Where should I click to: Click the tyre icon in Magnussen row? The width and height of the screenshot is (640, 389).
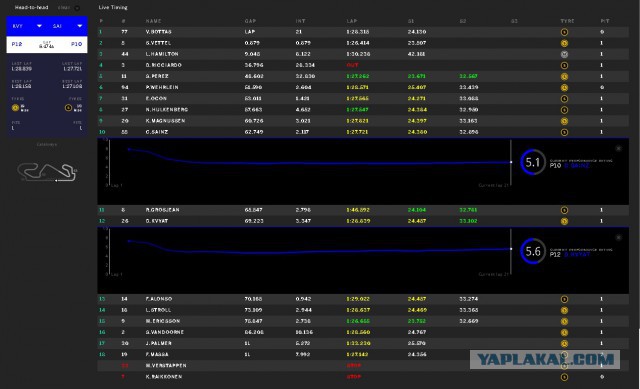tap(564, 121)
